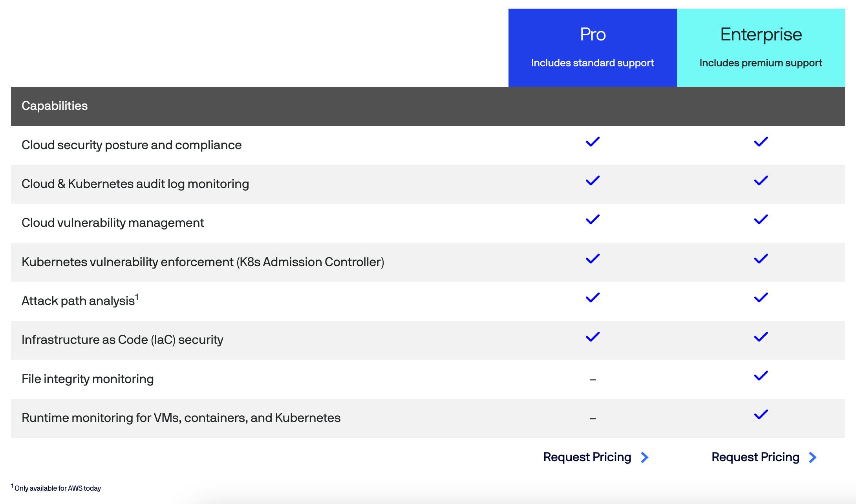
Task: Click Pro checkmark for Cloud security posture
Action: click(593, 142)
